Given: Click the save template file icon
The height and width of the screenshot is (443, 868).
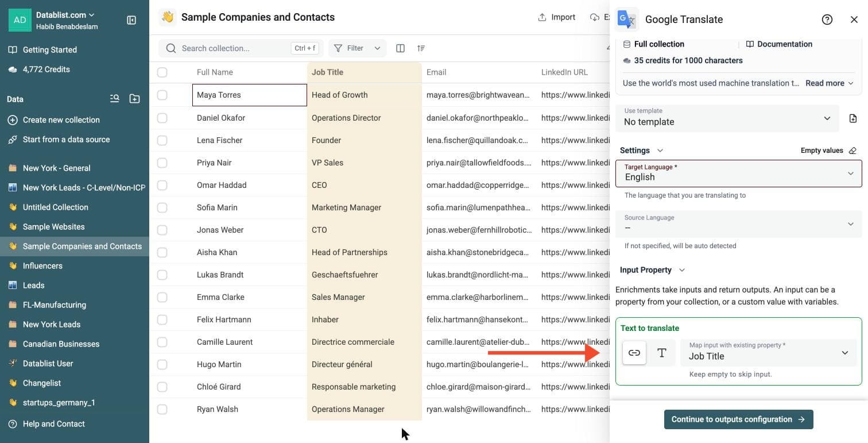Looking at the screenshot, I should coord(853,118).
